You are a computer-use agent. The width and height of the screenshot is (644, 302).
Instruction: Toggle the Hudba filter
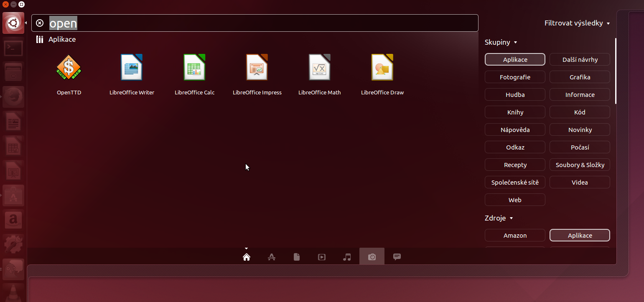tap(515, 94)
